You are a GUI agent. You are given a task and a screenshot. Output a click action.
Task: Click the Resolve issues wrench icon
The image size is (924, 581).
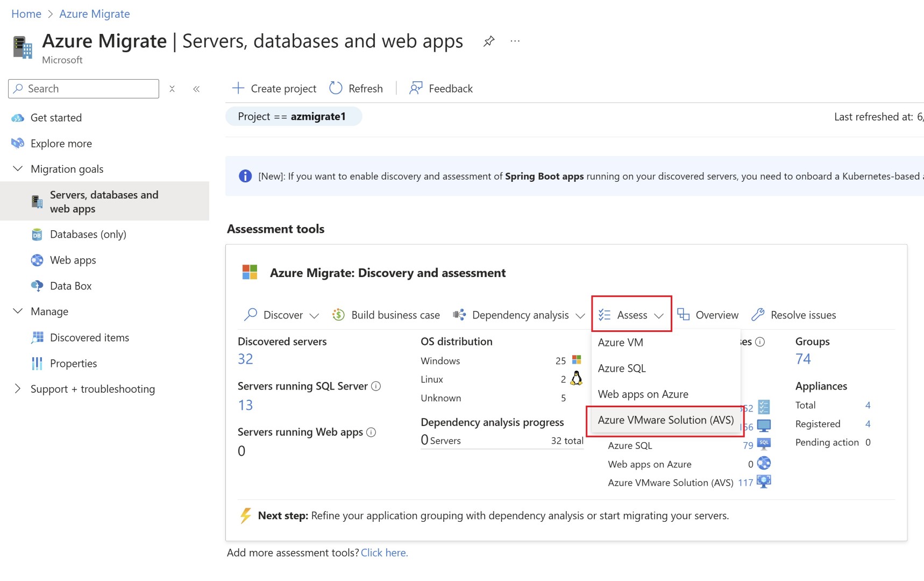tap(758, 315)
